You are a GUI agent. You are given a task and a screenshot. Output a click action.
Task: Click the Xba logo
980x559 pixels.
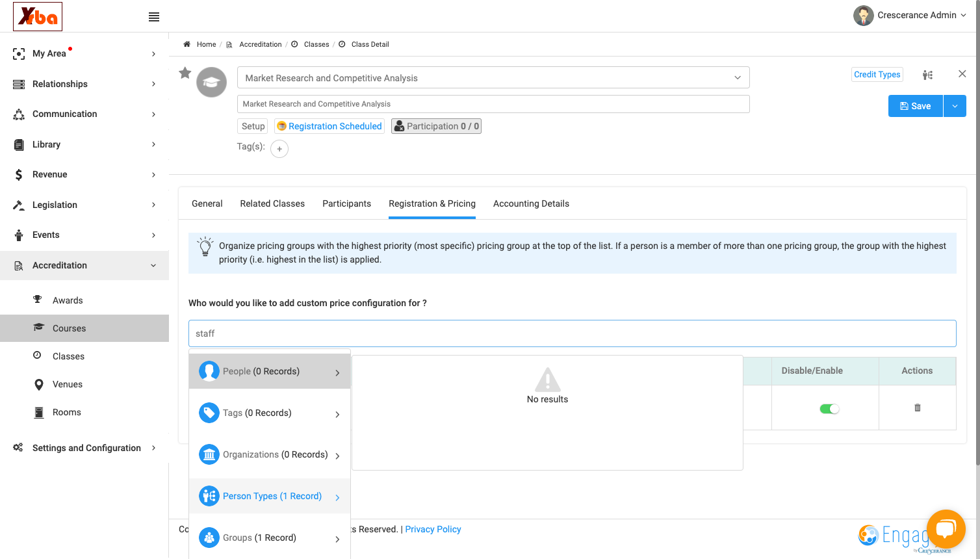[38, 16]
